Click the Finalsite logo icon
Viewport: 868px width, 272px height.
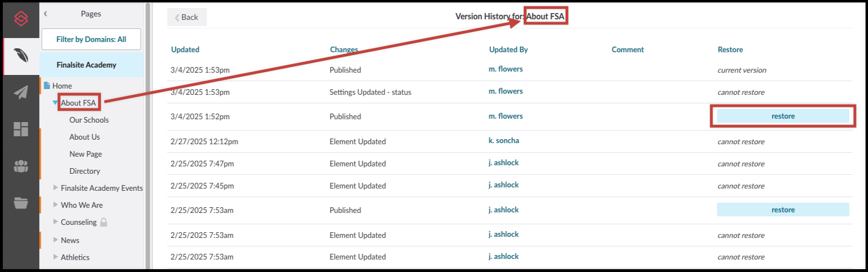pyautogui.click(x=20, y=18)
